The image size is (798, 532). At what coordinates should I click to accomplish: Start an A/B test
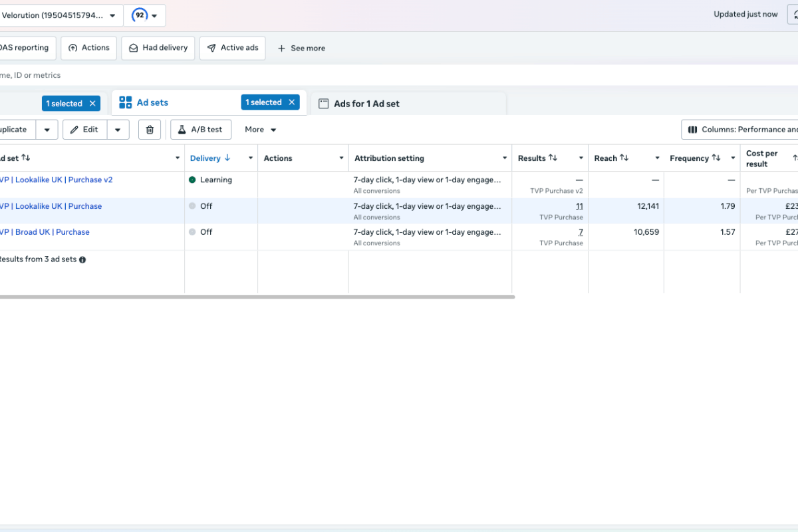pos(201,130)
